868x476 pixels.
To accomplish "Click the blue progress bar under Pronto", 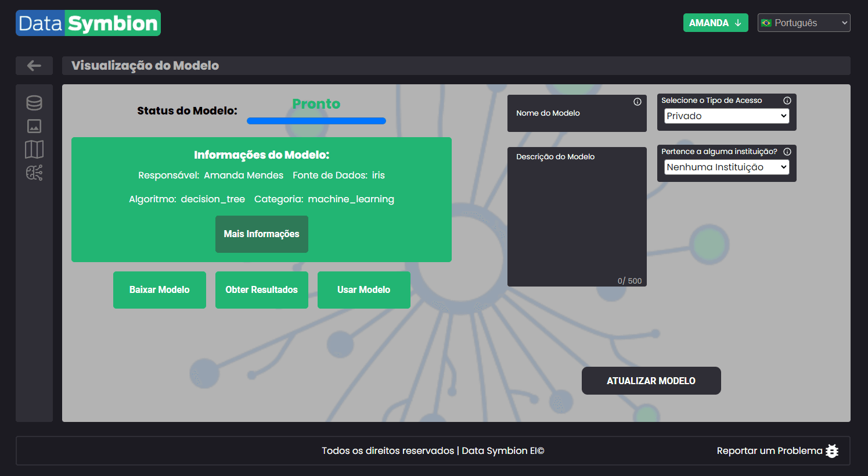I will 316,120.
